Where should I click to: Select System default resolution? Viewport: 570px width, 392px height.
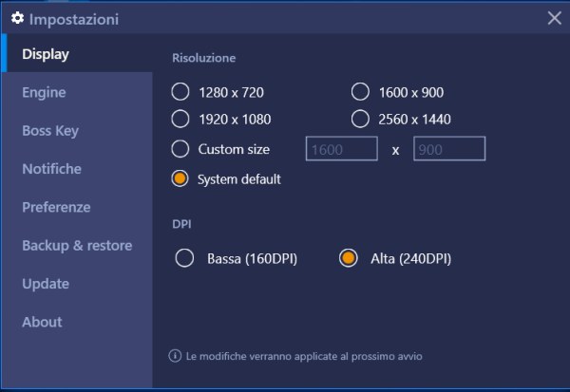click(x=180, y=177)
